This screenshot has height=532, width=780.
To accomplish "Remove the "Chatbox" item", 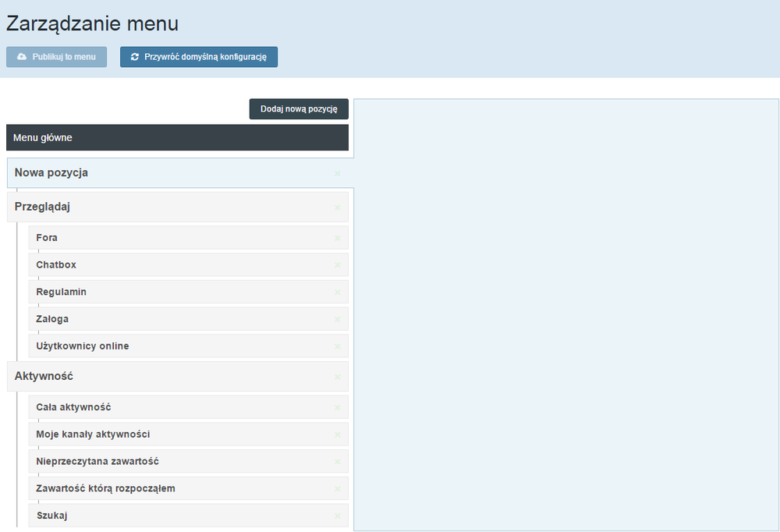I will [337, 264].
